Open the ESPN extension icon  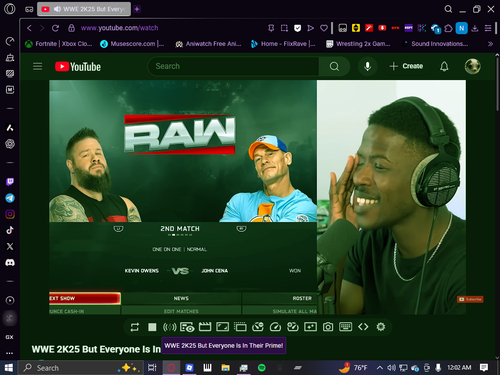[408, 28]
